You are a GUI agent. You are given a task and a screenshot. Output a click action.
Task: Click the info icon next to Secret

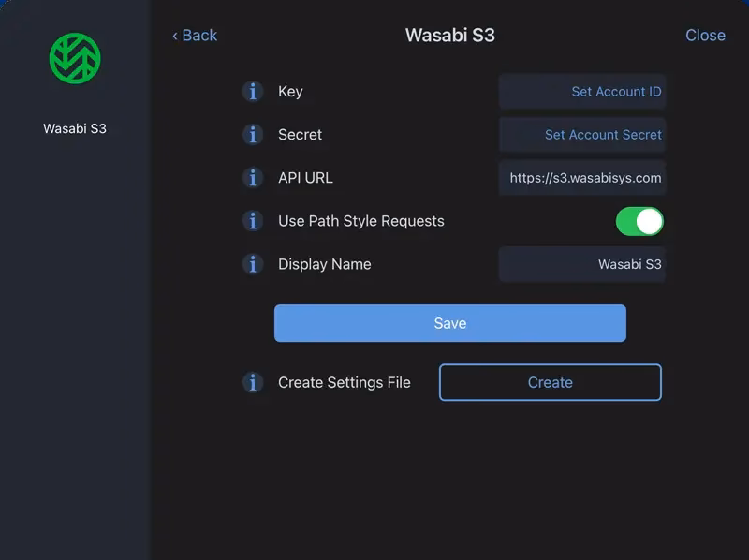(253, 135)
